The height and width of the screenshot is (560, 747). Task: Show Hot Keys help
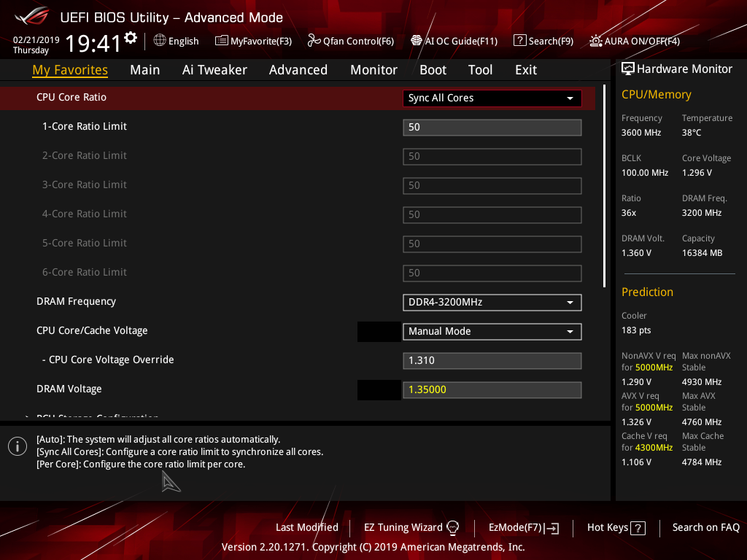(x=616, y=527)
